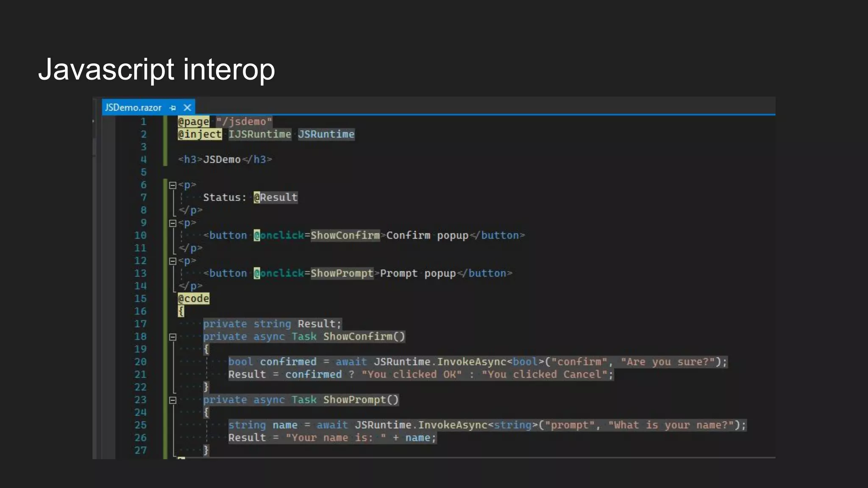This screenshot has height=488, width=868.
Task: Click the "Your name is: " string literal
Action: (x=336, y=438)
